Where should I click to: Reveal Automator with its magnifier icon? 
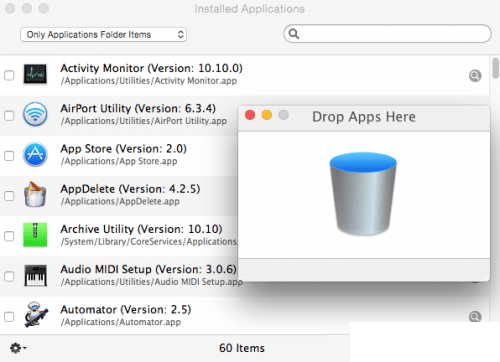pyautogui.click(x=475, y=317)
